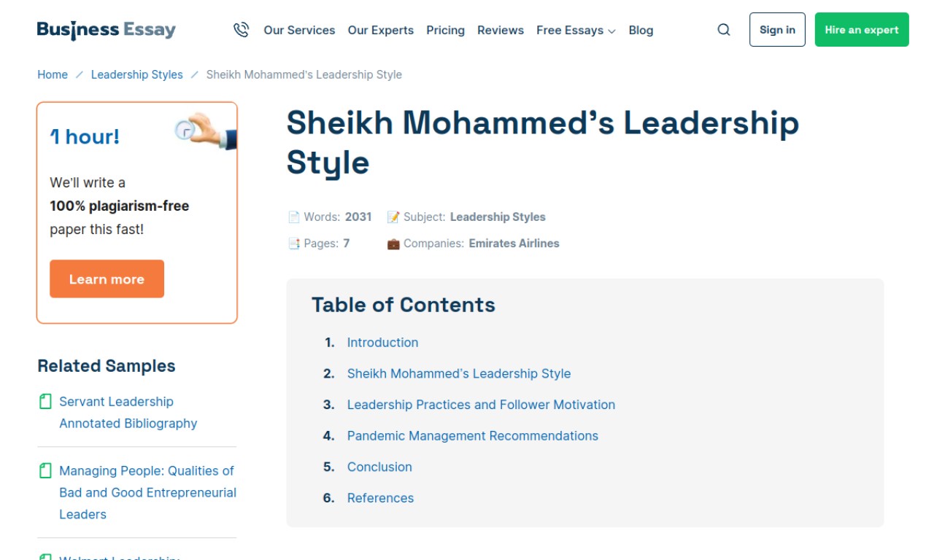
Task: Click document icon beside Servant Leadership sample
Action: coord(45,401)
